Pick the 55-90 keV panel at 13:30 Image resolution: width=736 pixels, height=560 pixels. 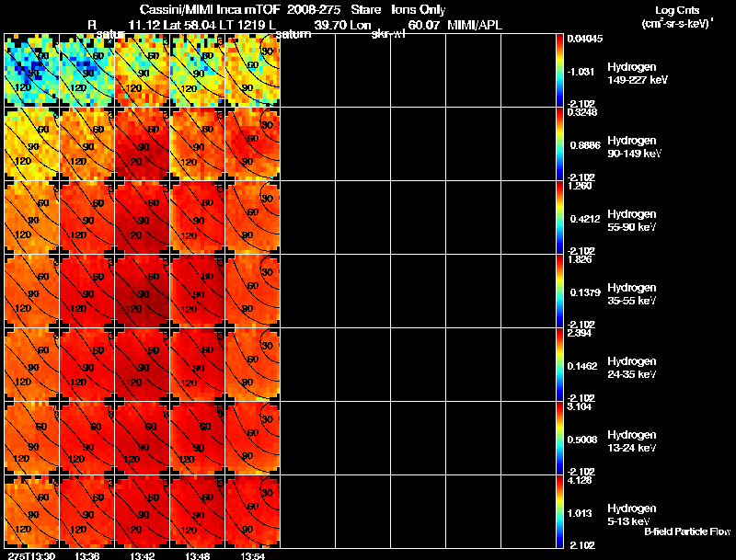pyautogui.click(x=32, y=217)
